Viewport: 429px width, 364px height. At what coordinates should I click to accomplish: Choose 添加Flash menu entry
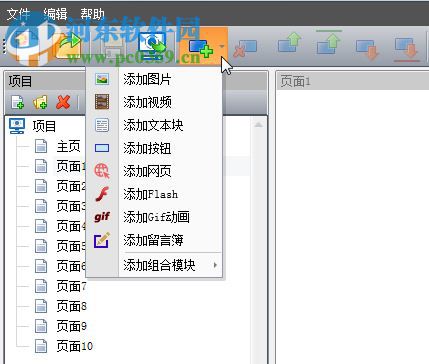(154, 194)
